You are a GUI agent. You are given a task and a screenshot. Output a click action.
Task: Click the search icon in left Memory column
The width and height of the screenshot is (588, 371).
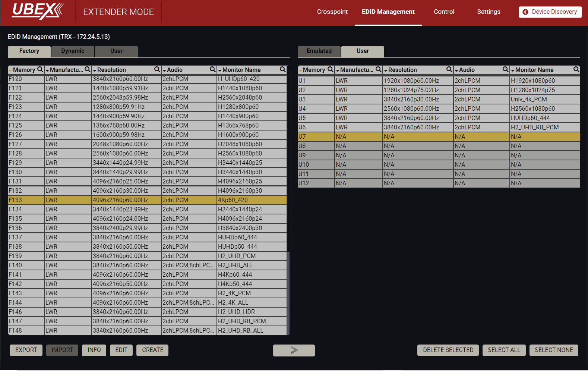pos(40,69)
